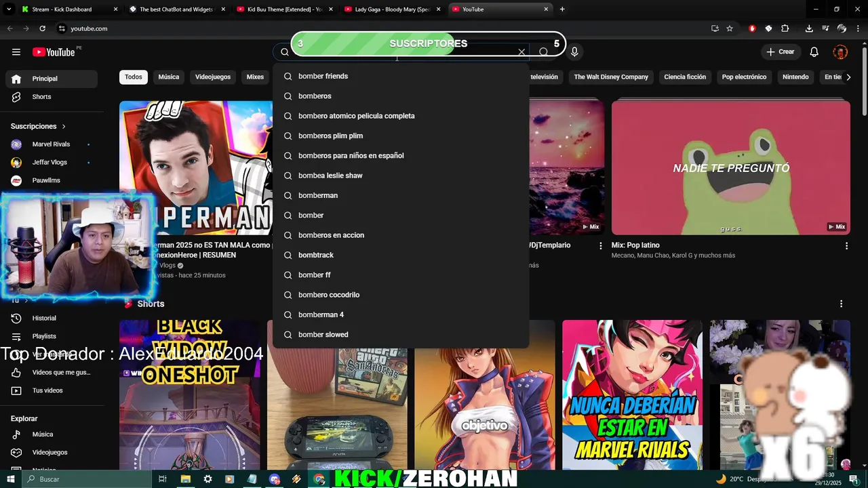Open Videojuegos under Explorar
Screen dimensions: 868x488
click(52, 452)
